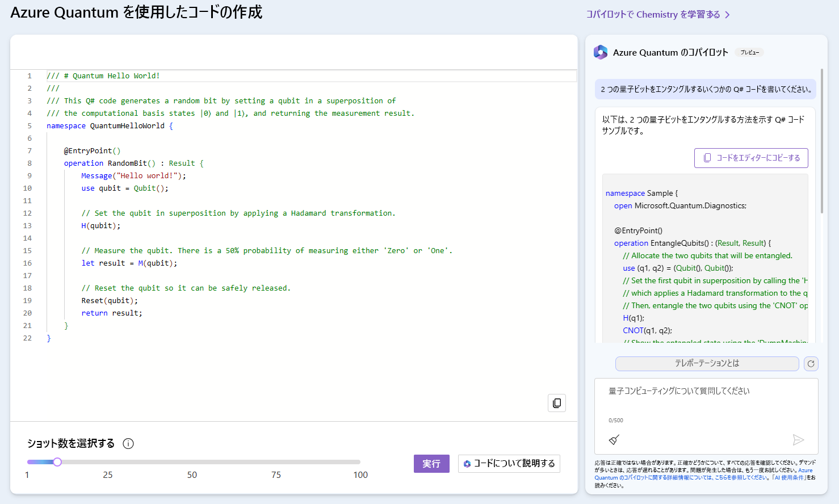Clear chat with the broom icon
This screenshot has width=839, height=504.
[x=614, y=440]
